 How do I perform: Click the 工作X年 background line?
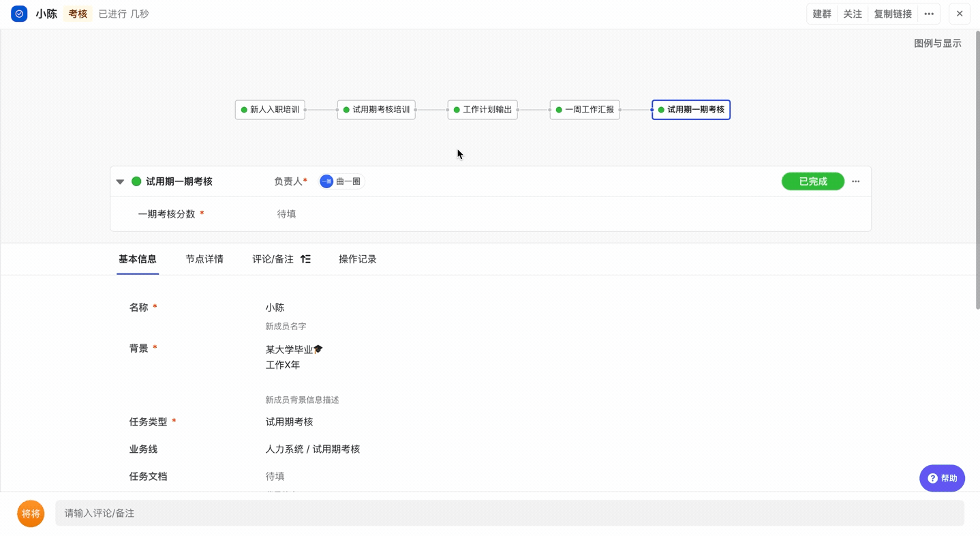[283, 366]
